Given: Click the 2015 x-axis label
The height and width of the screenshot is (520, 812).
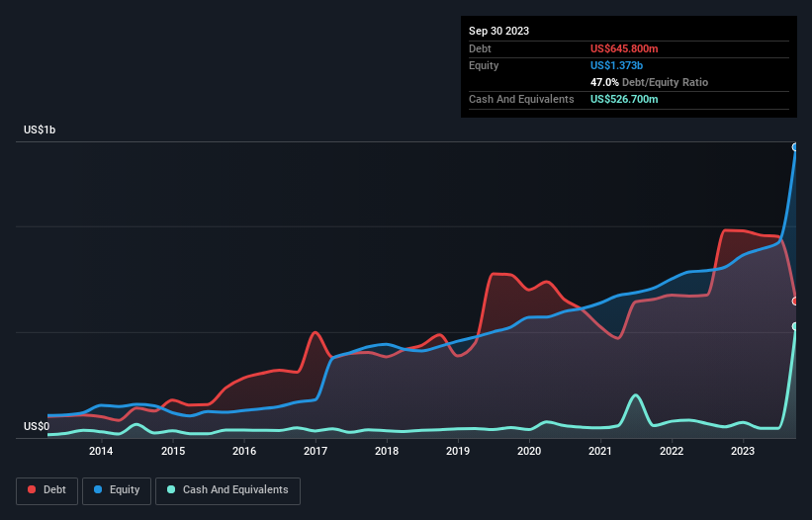Looking at the screenshot, I should [x=173, y=451].
